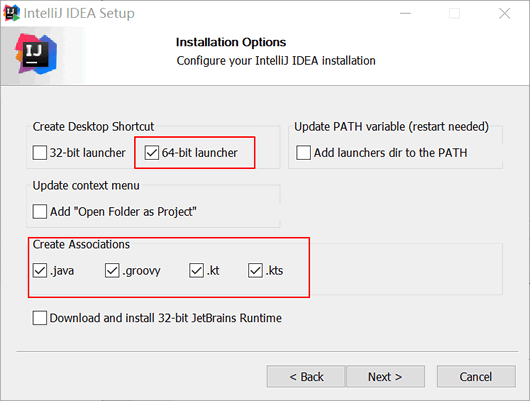The height and width of the screenshot is (401, 530).
Task: Check Add "Open Folder as Project" option
Action: (40, 212)
